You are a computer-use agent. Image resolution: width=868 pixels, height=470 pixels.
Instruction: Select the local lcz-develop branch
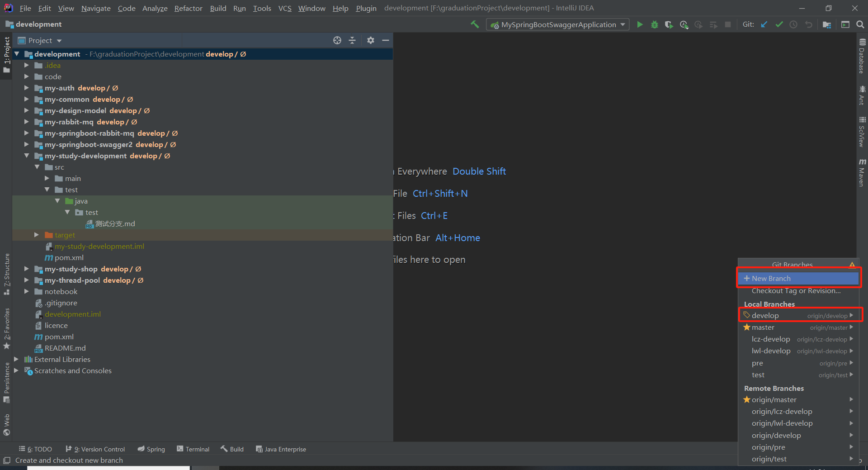798,339
